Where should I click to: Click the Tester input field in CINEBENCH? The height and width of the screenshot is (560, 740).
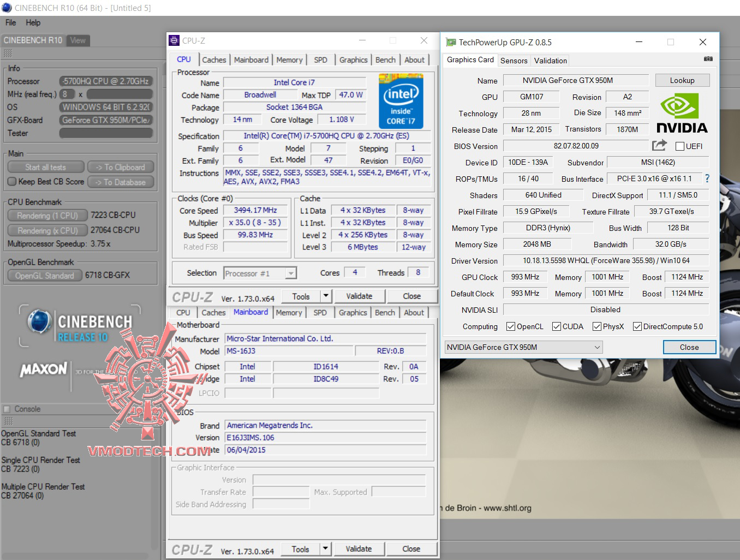106,133
